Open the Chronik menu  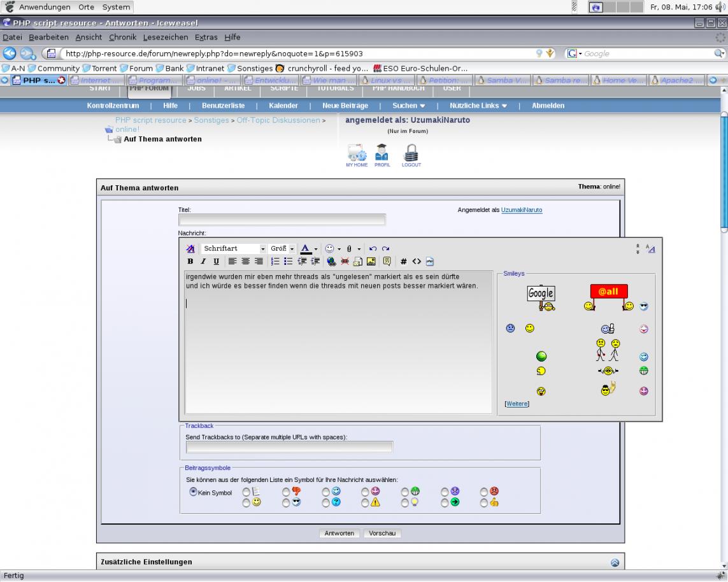click(122, 37)
